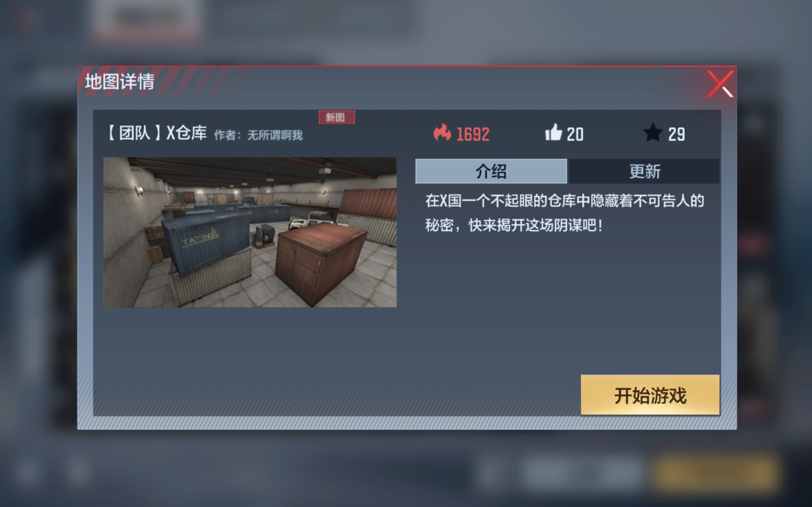Open author 无所谓啊我 profile
This screenshot has width=812, height=507.
(x=275, y=135)
